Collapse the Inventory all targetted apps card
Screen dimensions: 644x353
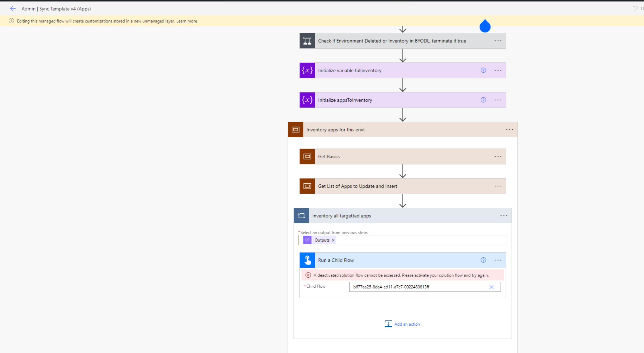(503, 215)
